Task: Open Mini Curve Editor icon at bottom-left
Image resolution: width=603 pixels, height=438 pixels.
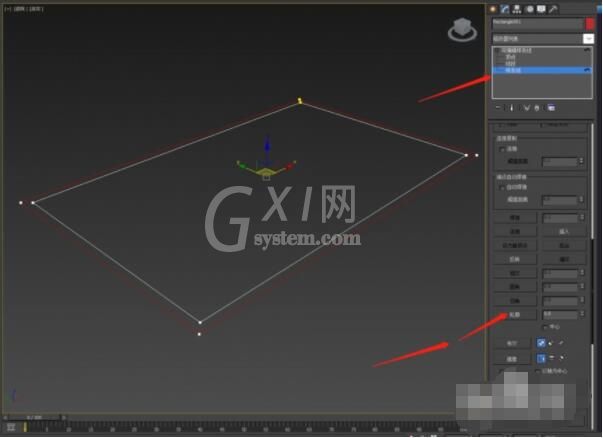Action: 11,427
